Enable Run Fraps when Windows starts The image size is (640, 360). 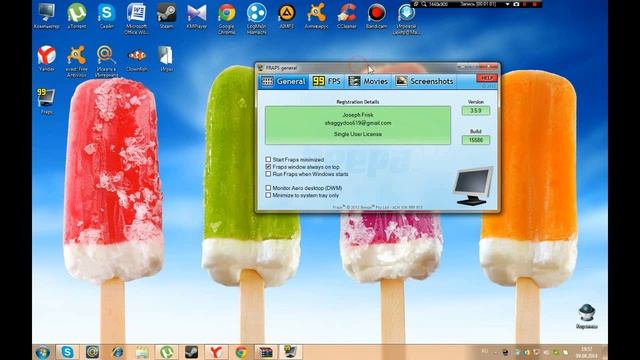click(268, 174)
